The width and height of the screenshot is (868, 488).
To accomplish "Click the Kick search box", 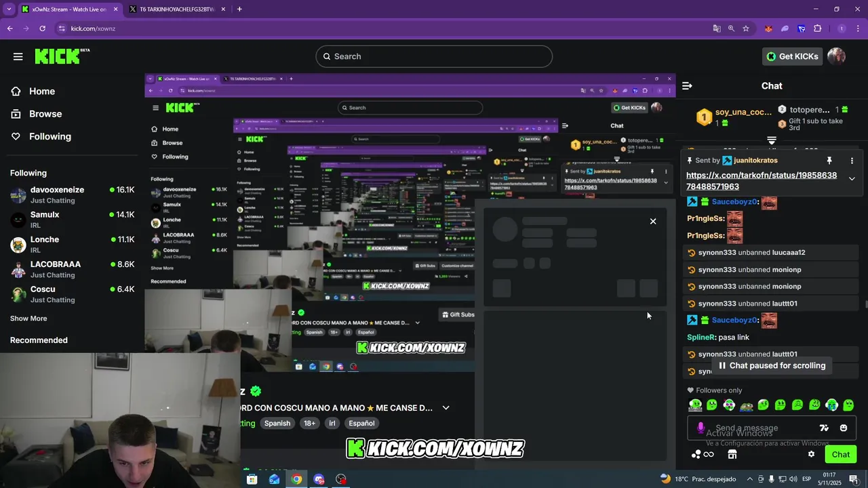I will [434, 56].
